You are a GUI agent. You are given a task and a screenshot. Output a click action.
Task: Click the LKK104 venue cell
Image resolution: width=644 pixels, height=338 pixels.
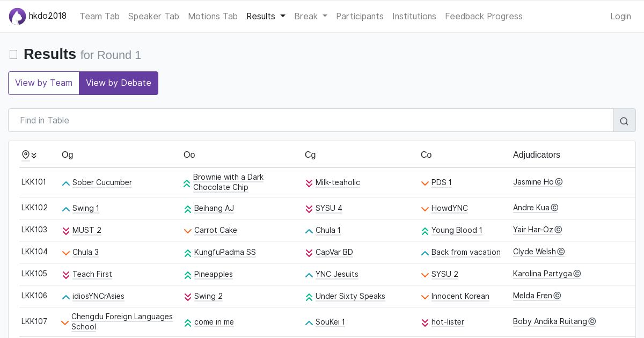tap(34, 252)
